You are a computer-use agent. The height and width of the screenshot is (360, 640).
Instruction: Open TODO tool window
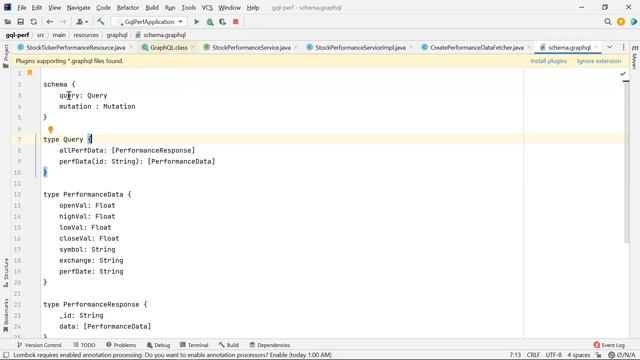(x=84, y=345)
